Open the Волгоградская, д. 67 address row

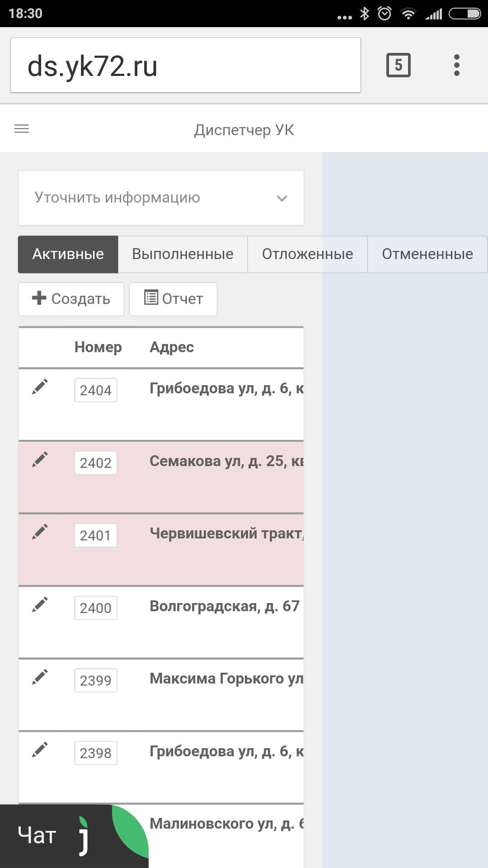coord(225,606)
